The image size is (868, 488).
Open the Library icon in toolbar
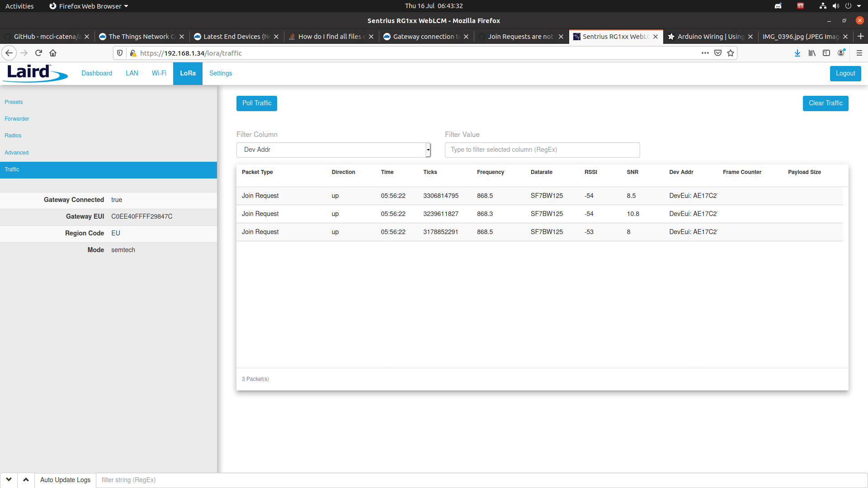click(812, 53)
